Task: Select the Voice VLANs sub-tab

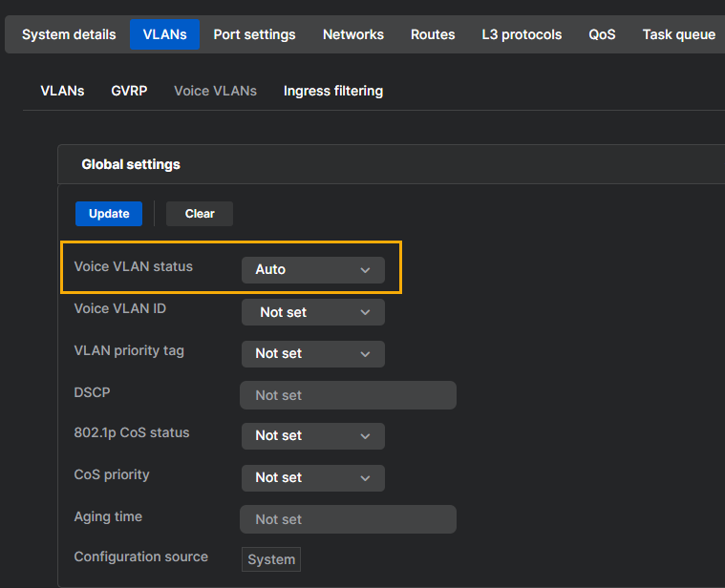Action: click(x=215, y=91)
